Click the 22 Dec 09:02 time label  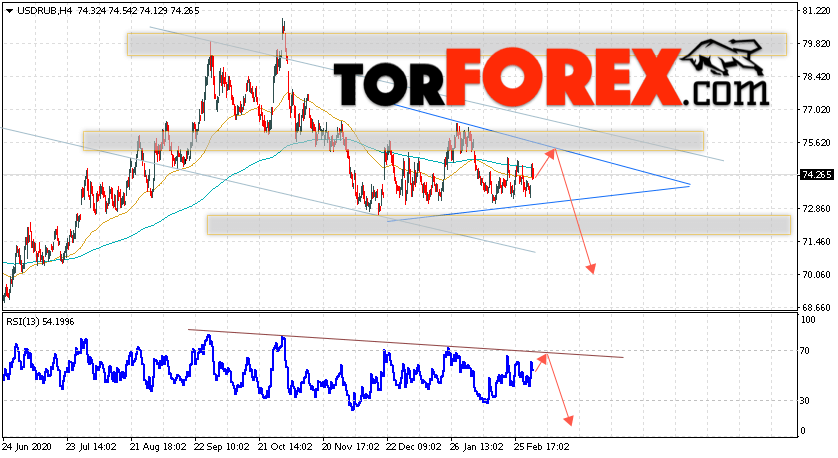(x=414, y=446)
